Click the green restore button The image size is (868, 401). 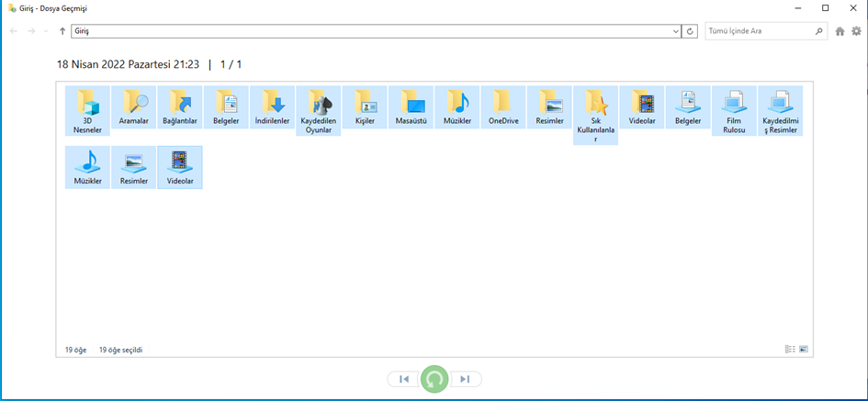tap(434, 379)
